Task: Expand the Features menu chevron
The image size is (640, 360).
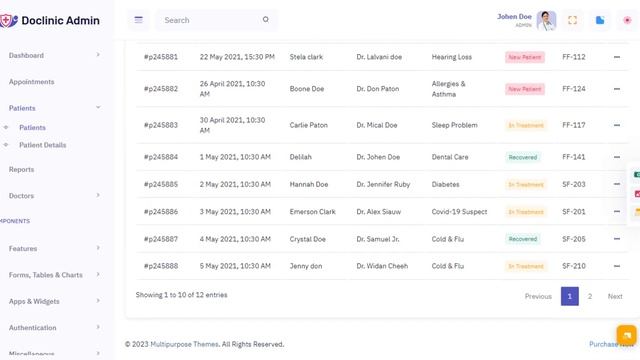Action: (98, 248)
